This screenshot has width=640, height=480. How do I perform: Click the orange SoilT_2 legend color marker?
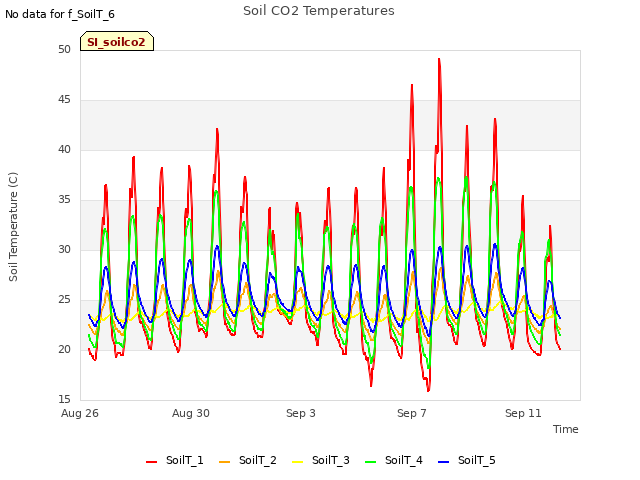coord(224,462)
